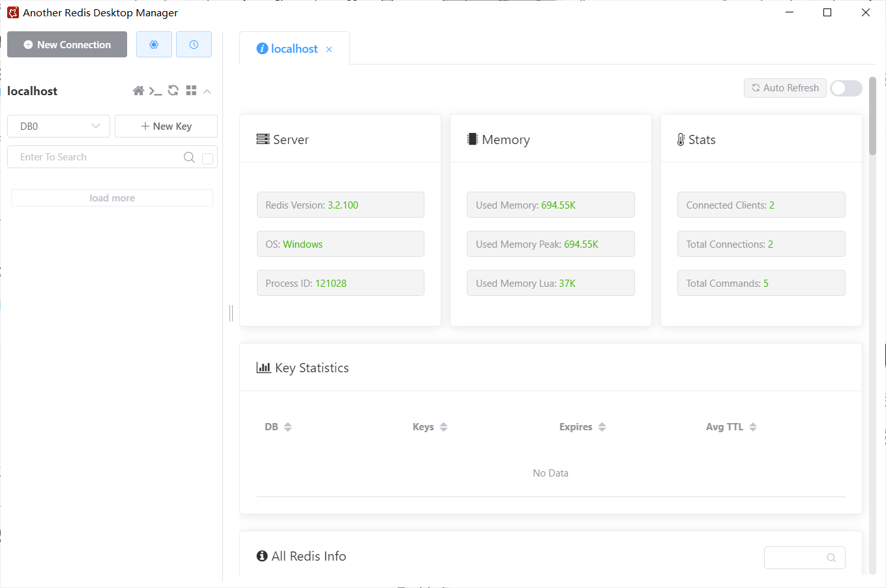Click the localhost connection name in sidebar

click(33, 91)
